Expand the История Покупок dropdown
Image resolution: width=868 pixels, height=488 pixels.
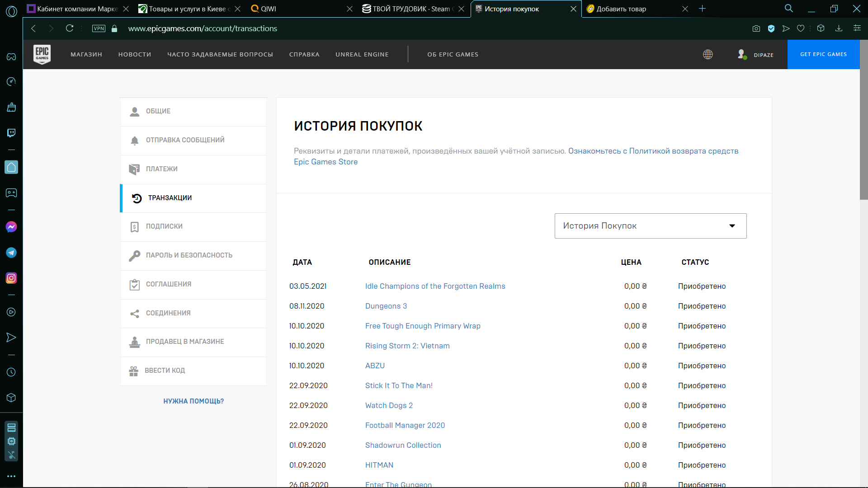[x=650, y=226]
